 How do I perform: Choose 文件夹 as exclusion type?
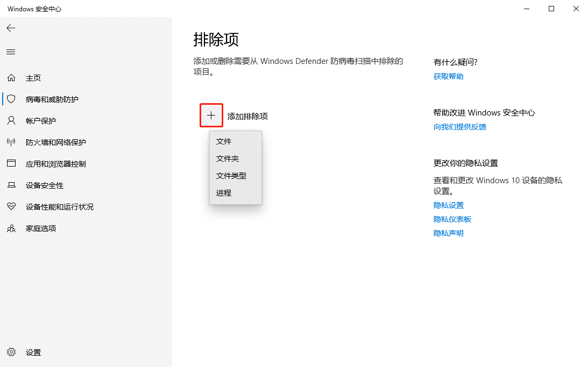click(228, 159)
